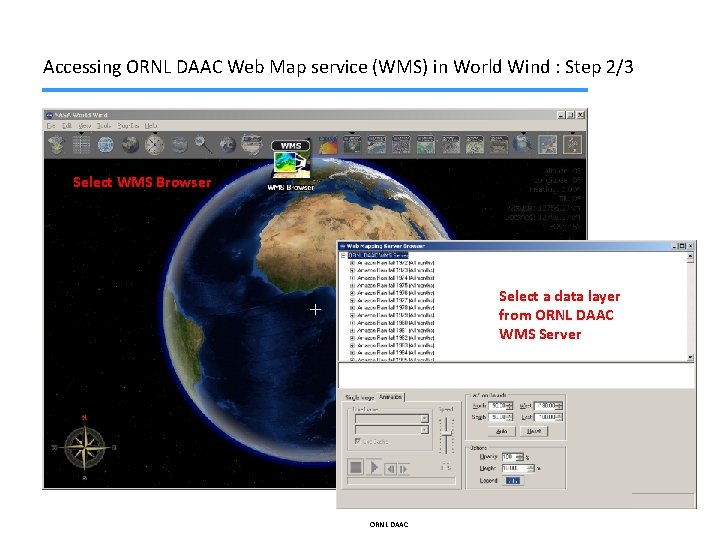The height and width of the screenshot is (540, 720).
Task: Click the orange-red imagery icon beside WMS
Action: point(328,145)
